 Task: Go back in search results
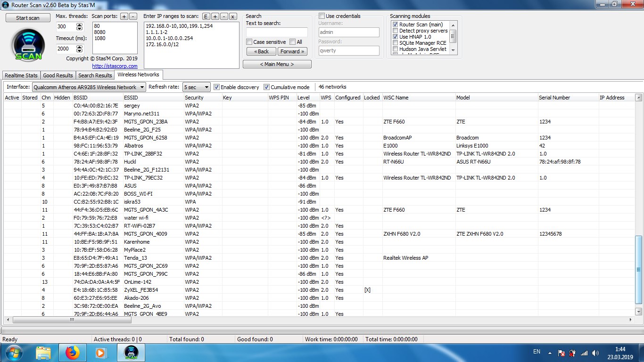click(261, 51)
